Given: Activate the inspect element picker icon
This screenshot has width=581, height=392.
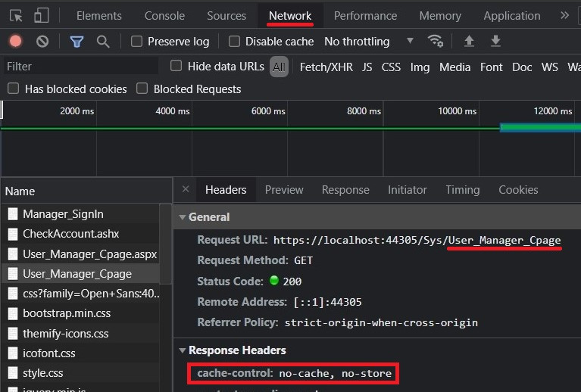Looking at the screenshot, I should click(16, 16).
